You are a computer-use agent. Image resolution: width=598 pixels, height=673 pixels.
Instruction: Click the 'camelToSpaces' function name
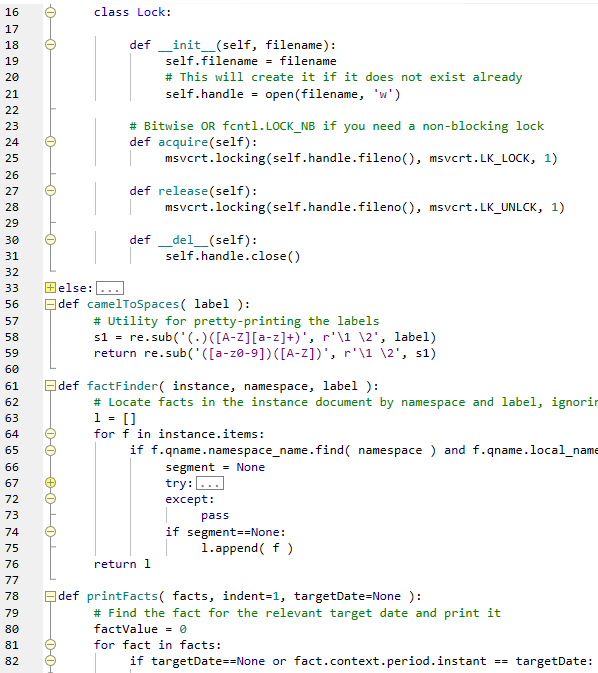pyautogui.click(x=133, y=304)
